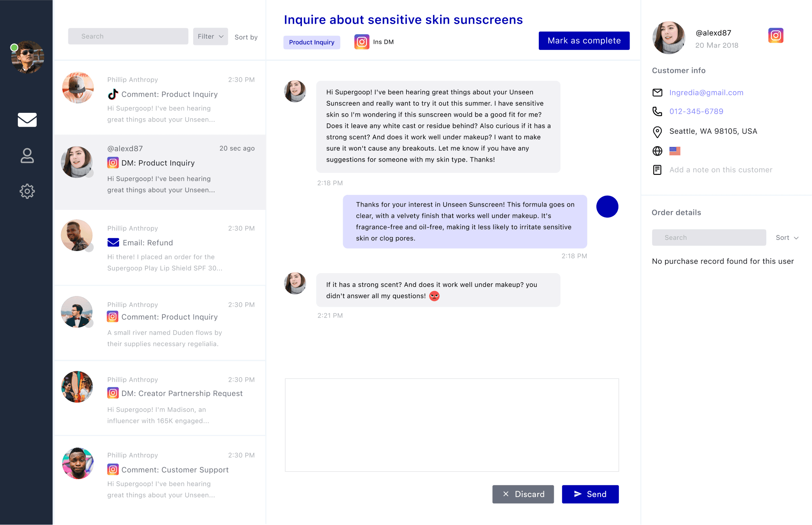Expand the Filter dropdown
Viewport: 812px width, 525px height.
tap(210, 37)
